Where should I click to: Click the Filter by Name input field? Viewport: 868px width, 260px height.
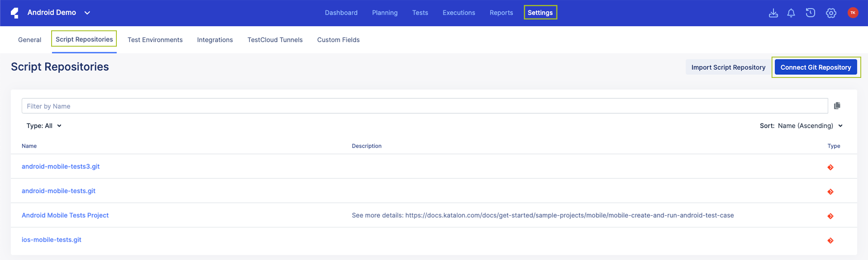click(x=424, y=106)
